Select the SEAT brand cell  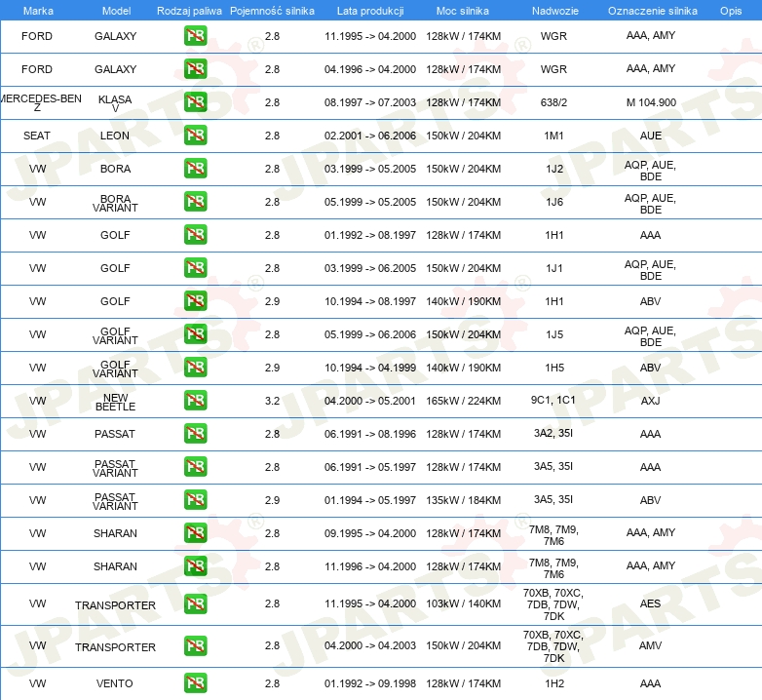37,136
